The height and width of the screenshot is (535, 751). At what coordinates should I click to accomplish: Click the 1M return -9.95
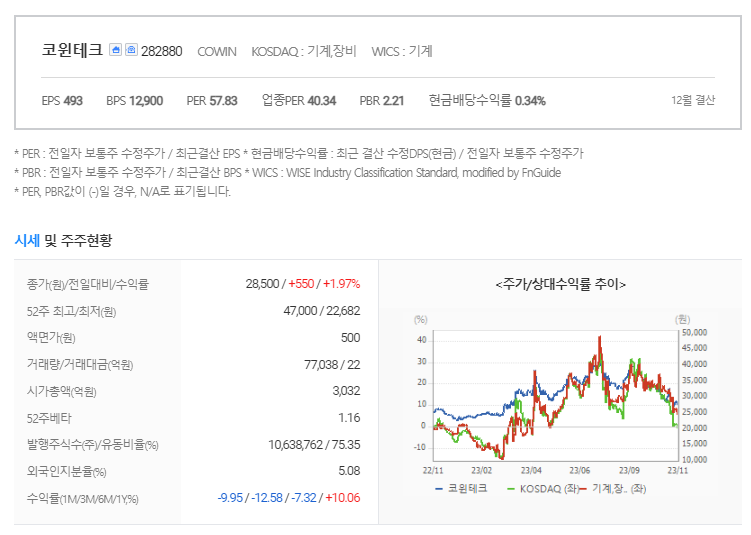tap(230, 498)
